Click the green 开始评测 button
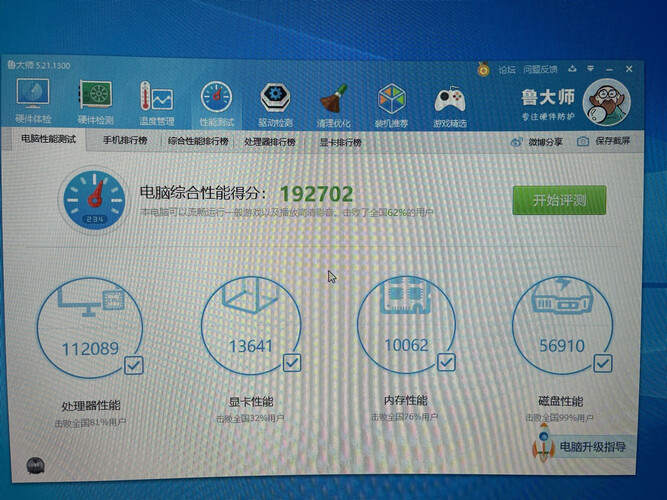Image resolution: width=667 pixels, height=500 pixels. pyautogui.click(x=559, y=200)
